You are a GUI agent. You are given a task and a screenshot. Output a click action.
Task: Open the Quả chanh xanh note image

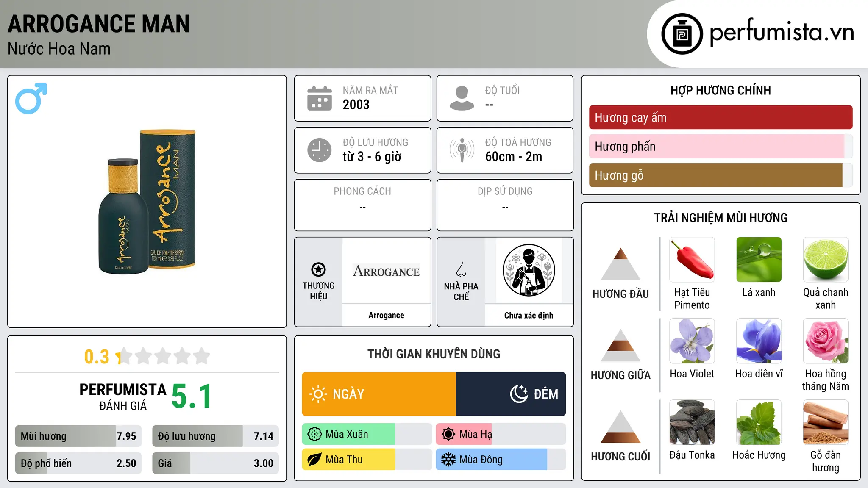[826, 260]
